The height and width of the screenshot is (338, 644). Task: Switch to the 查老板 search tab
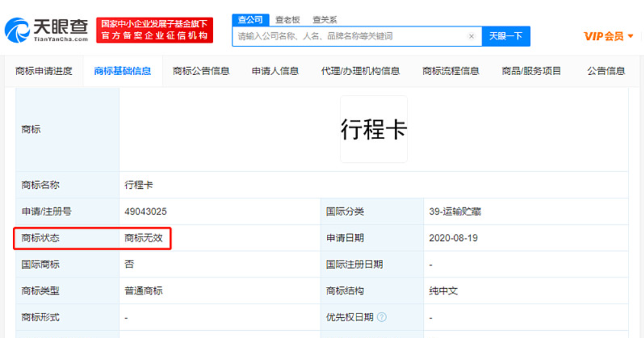(x=287, y=20)
